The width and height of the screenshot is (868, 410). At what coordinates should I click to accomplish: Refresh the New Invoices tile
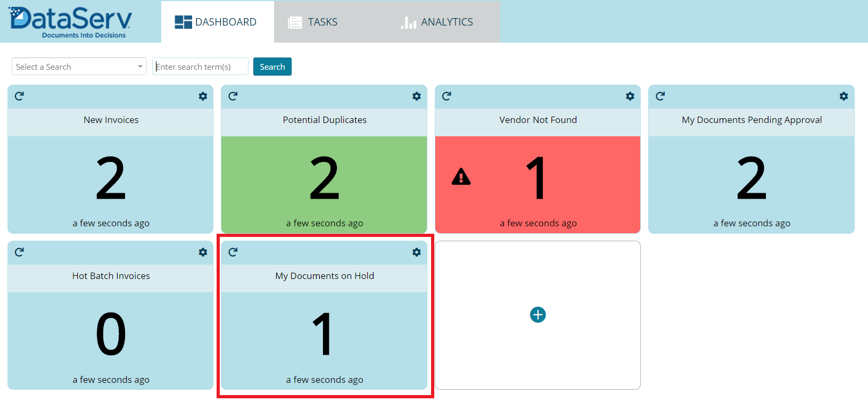coord(19,96)
